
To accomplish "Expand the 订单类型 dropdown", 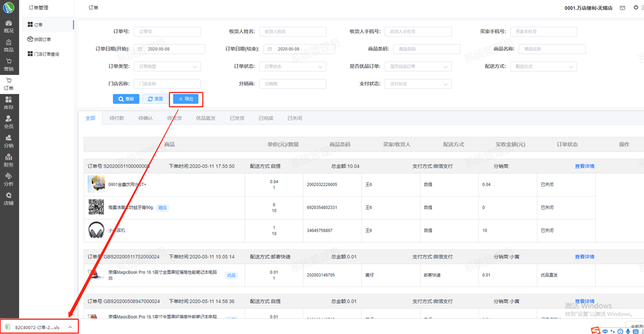I will click(167, 66).
